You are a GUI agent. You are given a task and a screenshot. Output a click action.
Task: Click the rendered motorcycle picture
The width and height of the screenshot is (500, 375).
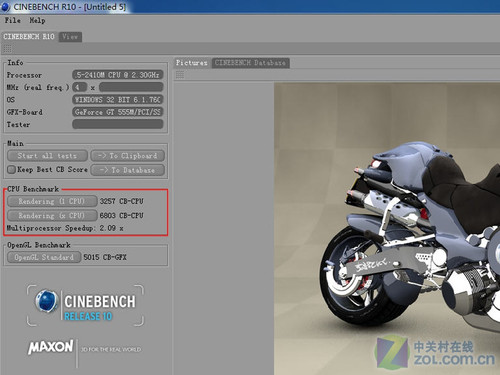[387, 229]
